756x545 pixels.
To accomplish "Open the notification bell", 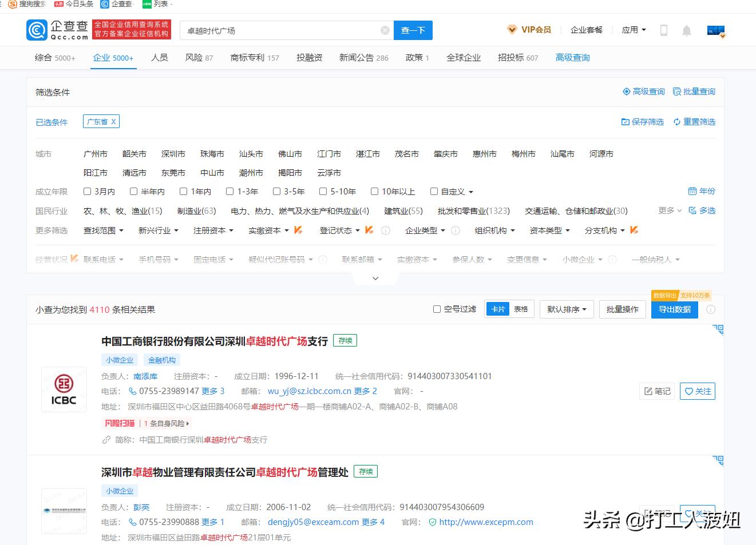I will (687, 30).
